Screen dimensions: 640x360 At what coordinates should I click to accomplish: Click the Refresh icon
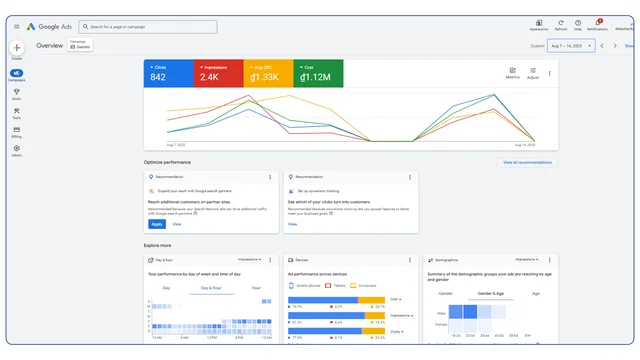coord(561,25)
